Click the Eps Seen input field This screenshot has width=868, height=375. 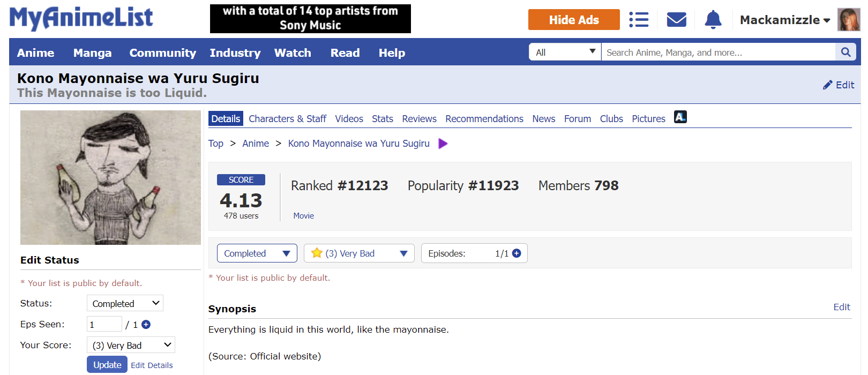(x=104, y=324)
